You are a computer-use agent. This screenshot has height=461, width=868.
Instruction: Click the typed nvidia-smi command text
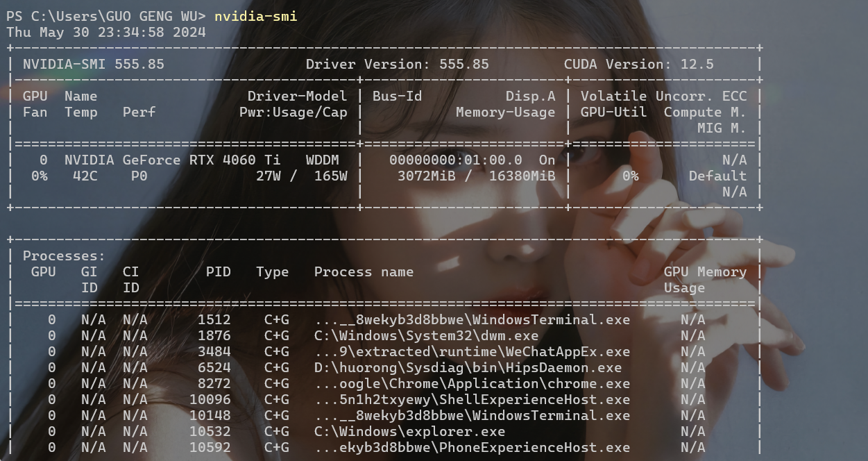tap(256, 16)
